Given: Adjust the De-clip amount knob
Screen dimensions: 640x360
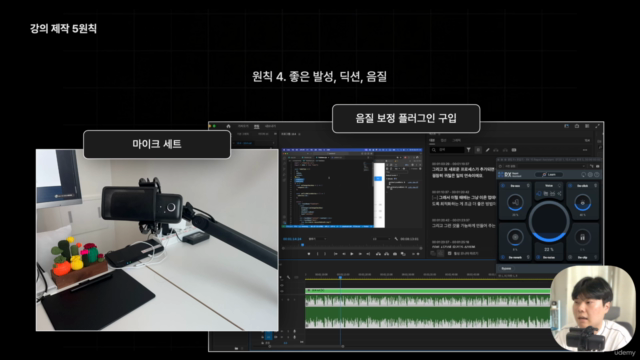Looking at the screenshot, I should tap(582, 237).
